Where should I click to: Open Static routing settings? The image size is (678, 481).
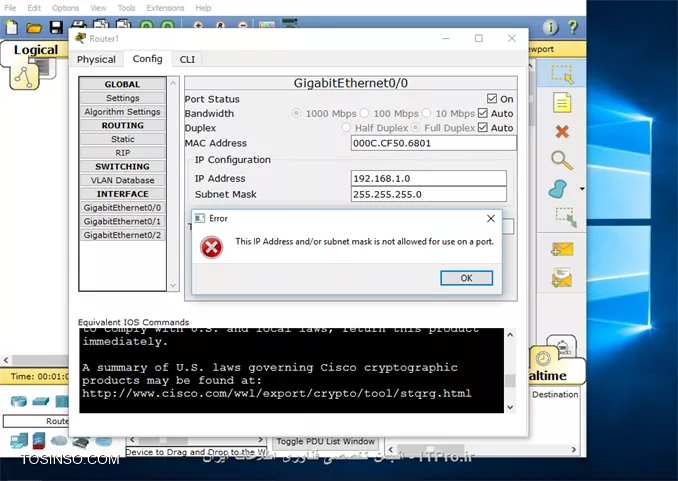click(x=122, y=139)
